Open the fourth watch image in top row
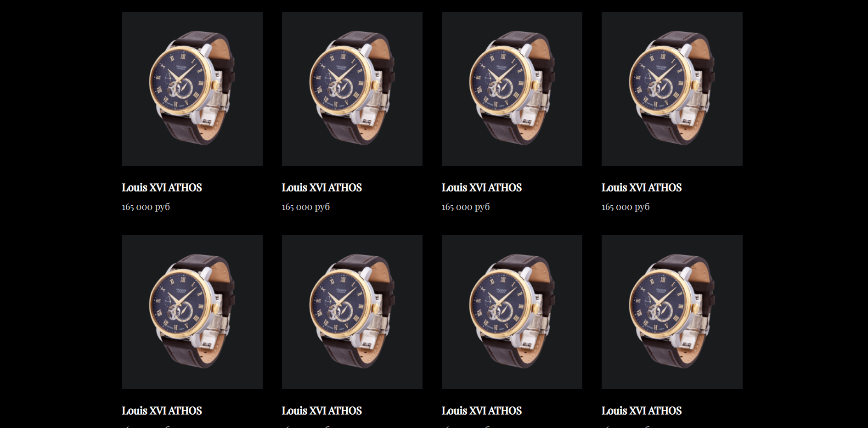This screenshot has width=868, height=428. click(672, 89)
